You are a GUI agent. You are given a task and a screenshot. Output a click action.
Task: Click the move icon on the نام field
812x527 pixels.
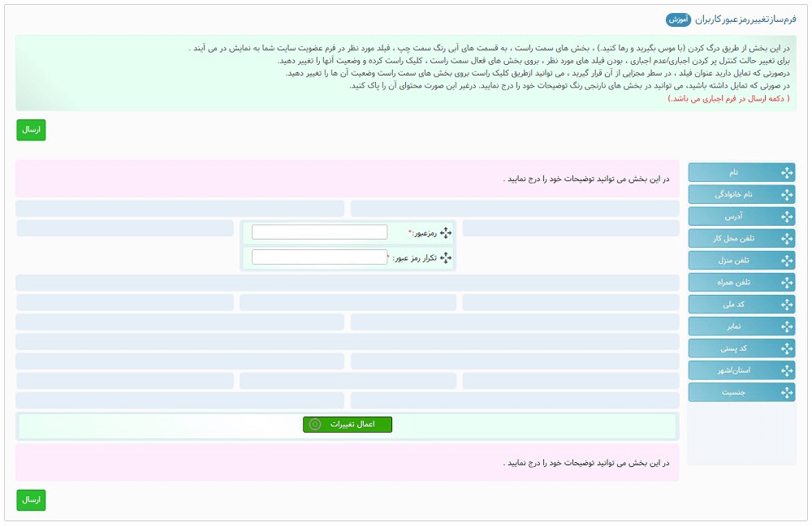click(786, 173)
